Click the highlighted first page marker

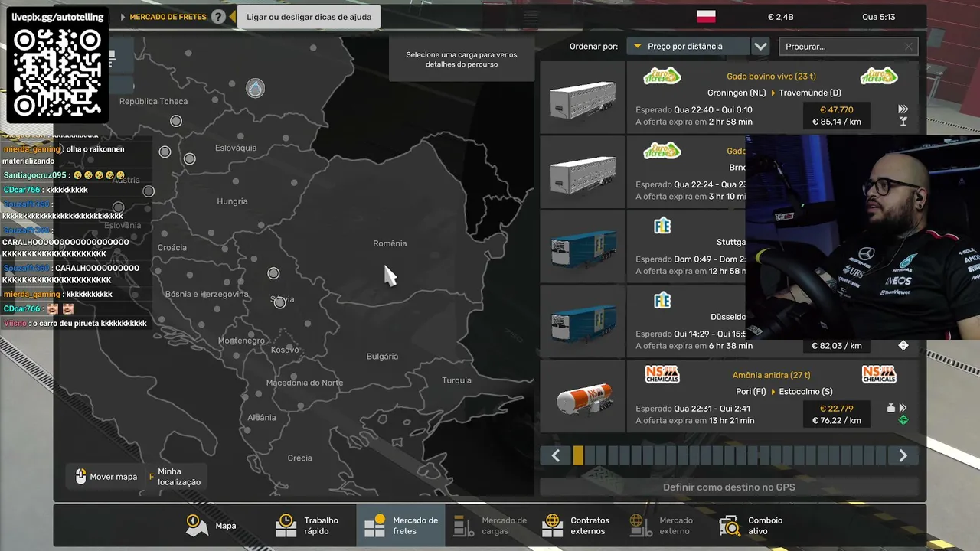pyautogui.click(x=578, y=456)
